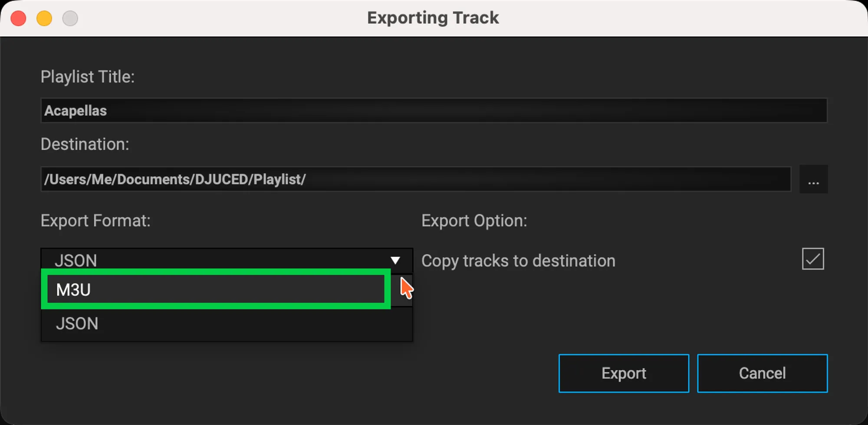
Task: Focus the Playlist Title input field
Action: 434,111
